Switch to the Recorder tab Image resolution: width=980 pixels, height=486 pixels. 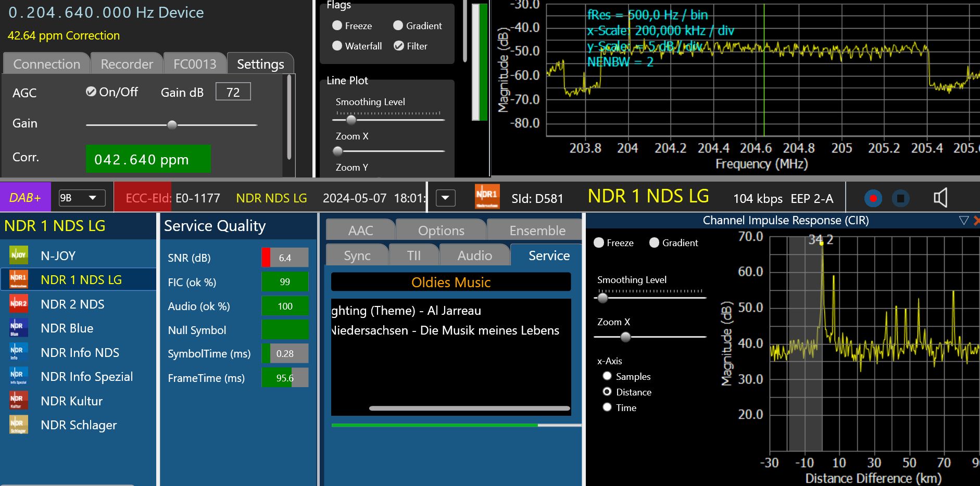(127, 64)
